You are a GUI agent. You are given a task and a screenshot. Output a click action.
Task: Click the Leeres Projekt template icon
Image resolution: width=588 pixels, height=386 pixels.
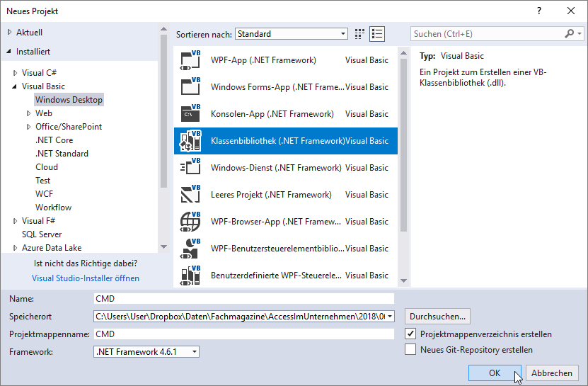(190, 195)
